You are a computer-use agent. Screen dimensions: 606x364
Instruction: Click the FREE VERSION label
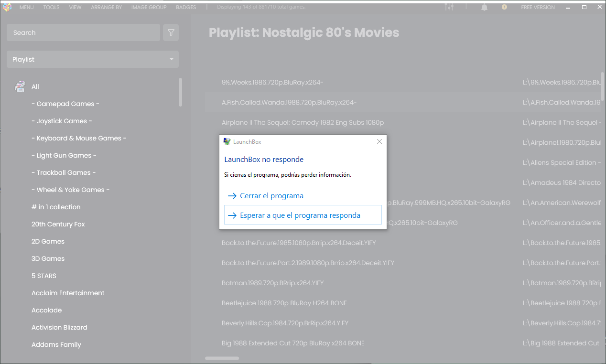point(538,7)
